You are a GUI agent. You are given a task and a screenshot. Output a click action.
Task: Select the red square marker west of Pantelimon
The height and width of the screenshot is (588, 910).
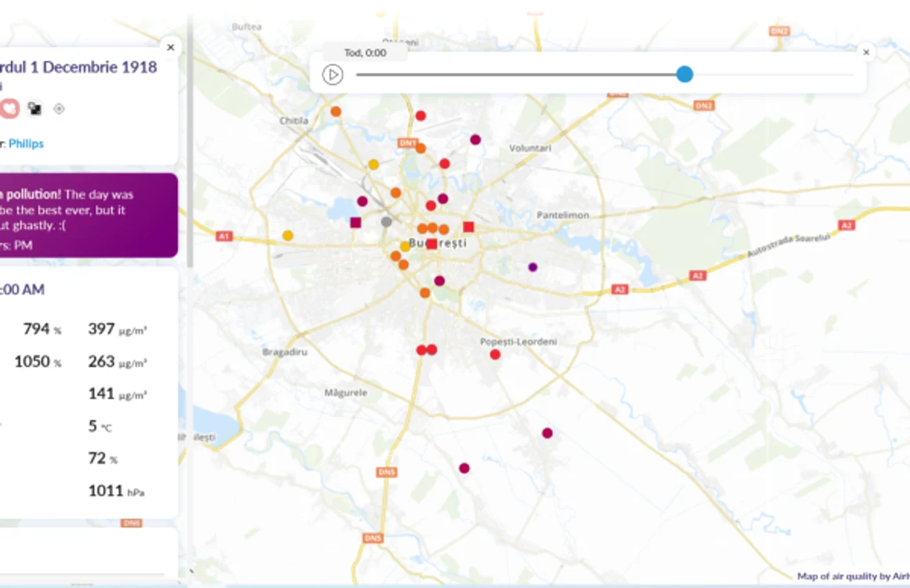point(468,227)
